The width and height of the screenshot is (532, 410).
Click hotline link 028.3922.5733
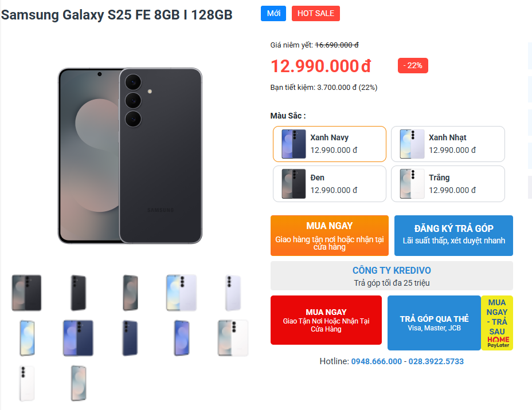point(436,361)
